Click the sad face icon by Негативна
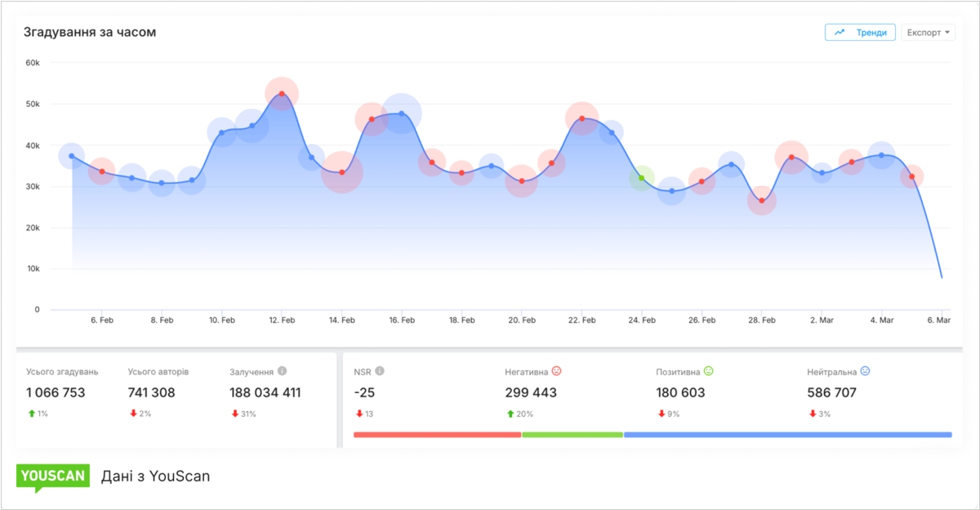This screenshot has height=510, width=980. point(557,371)
